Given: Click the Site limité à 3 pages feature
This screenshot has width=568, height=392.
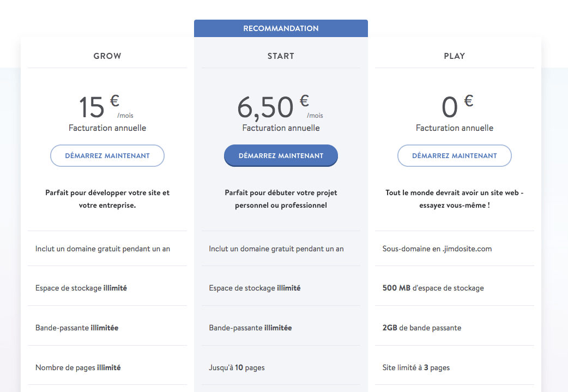Looking at the screenshot, I should tap(416, 367).
